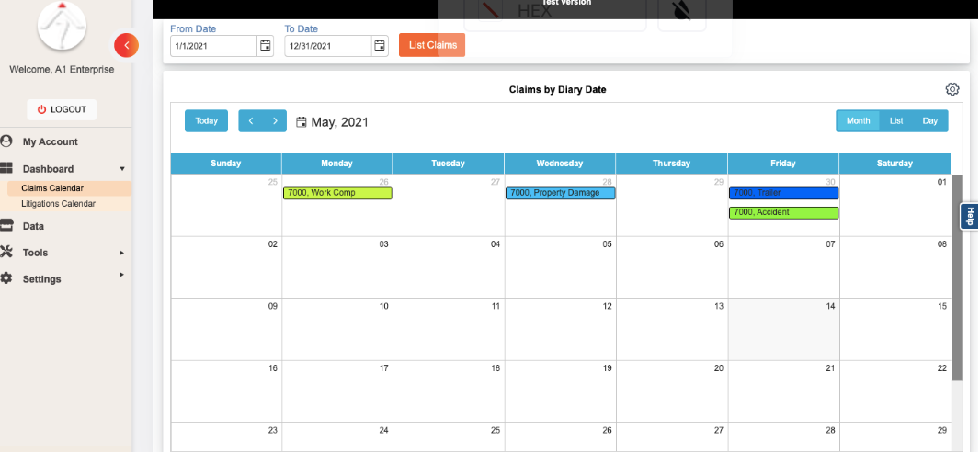
Task: Open the Help side tab
Action: [x=970, y=217]
